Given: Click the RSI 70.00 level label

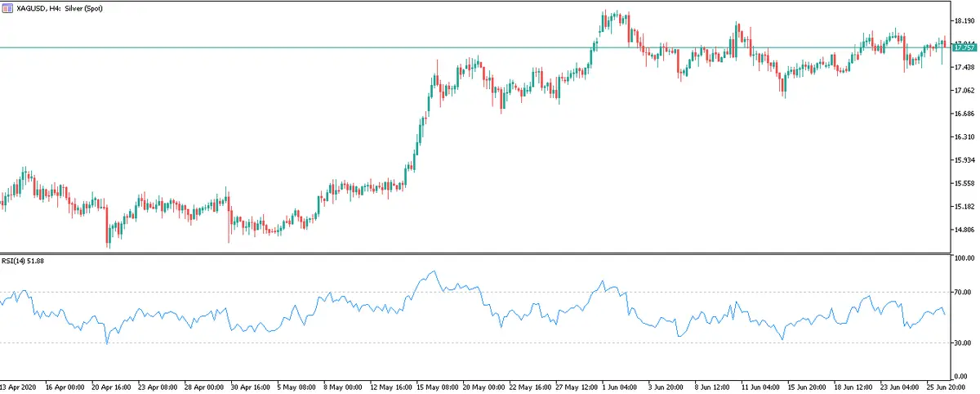Looking at the screenshot, I should pyautogui.click(x=962, y=292).
